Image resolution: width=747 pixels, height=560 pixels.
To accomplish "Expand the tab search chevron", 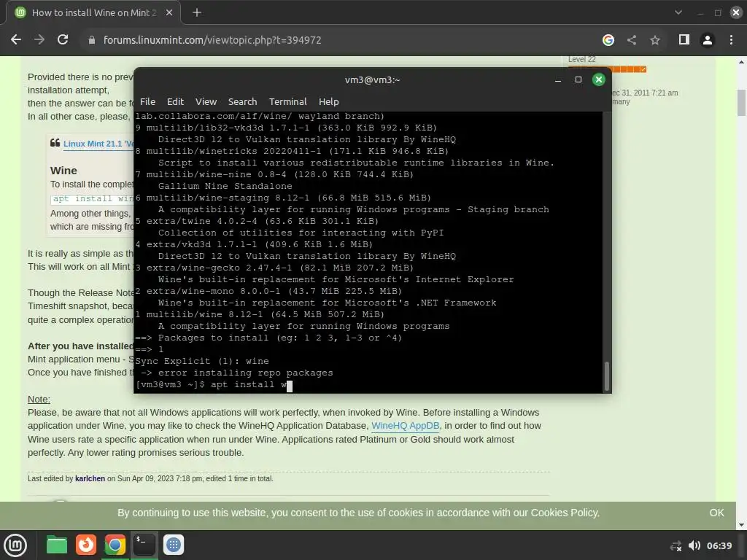I will 678,13.
